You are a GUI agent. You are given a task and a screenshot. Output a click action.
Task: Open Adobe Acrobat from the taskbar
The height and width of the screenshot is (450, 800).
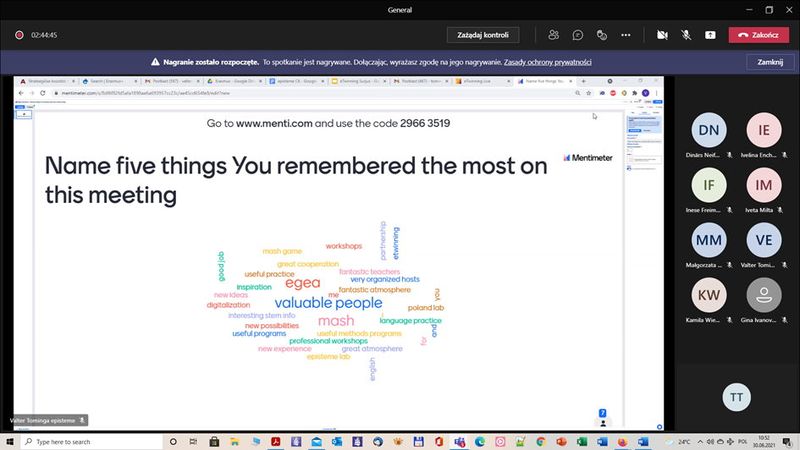(276, 442)
